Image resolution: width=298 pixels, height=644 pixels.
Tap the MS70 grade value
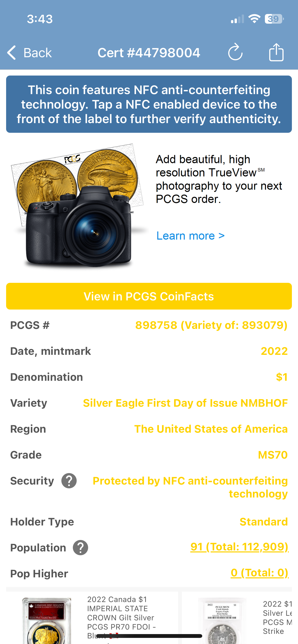point(273,455)
